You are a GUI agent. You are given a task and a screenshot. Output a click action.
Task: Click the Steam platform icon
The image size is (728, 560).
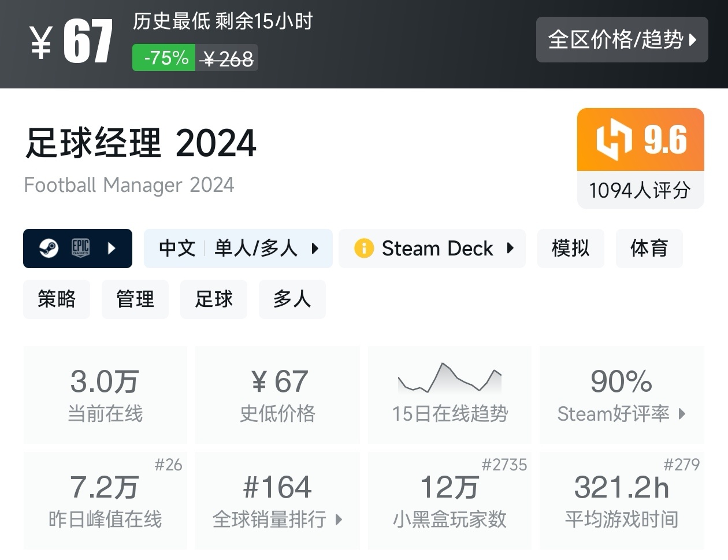(x=49, y=249)
